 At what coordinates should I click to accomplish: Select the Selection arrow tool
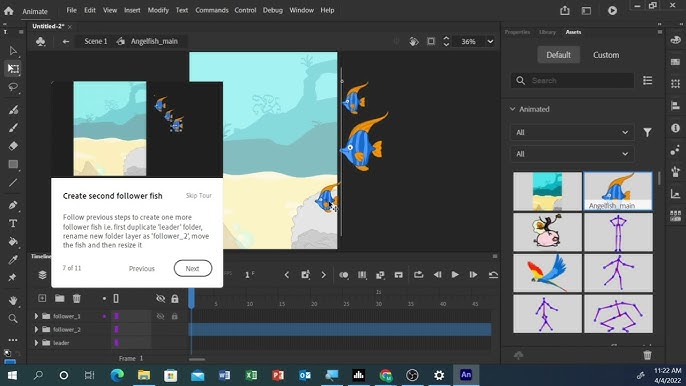(13, 51)
